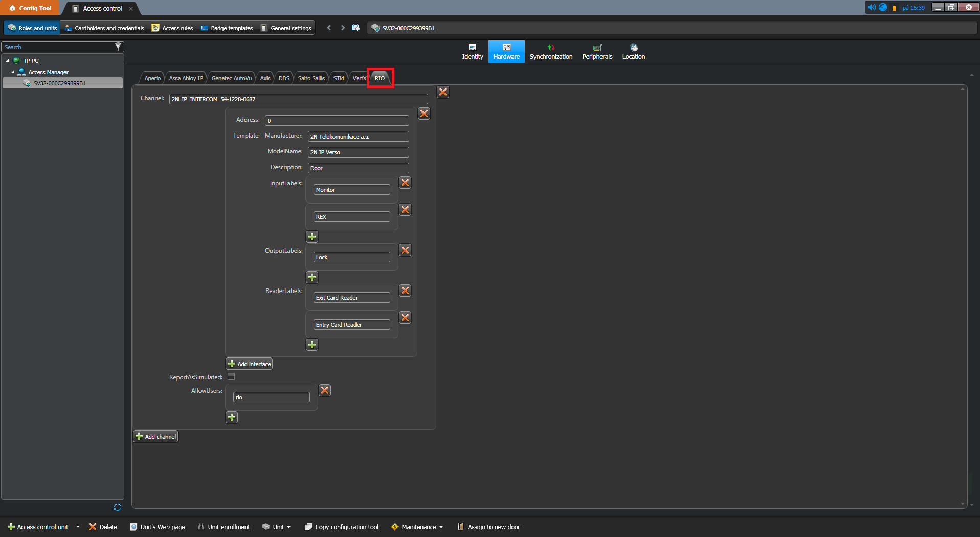Click the search filter funnel icon
Screen dimensions: 980x537
pos(118,47)
